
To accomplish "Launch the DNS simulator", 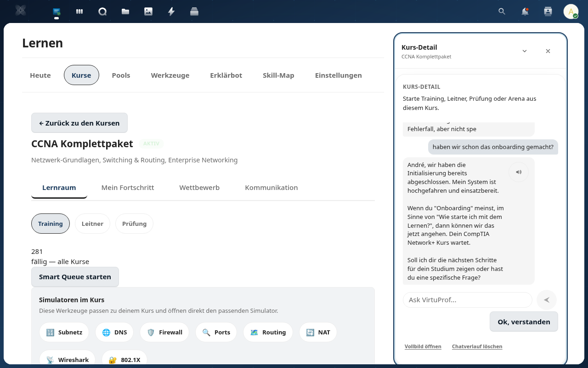I will (114, 332).
